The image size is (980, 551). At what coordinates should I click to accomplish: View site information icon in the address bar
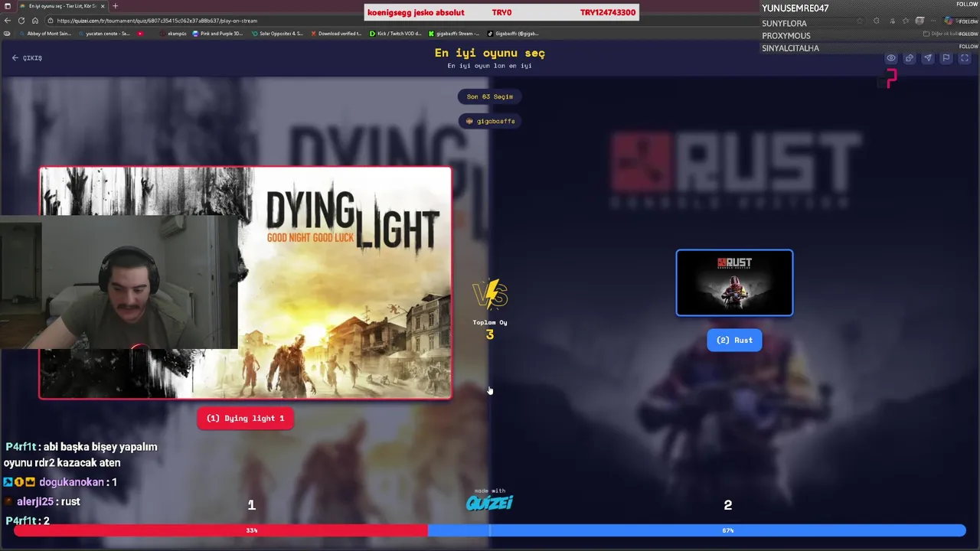[51, 21]
